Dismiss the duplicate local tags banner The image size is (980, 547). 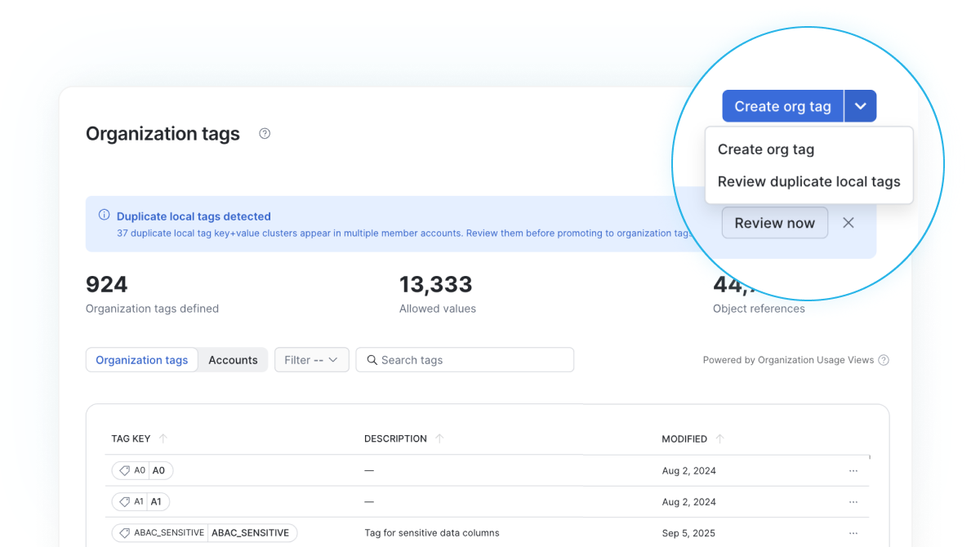tap(849, 223)
